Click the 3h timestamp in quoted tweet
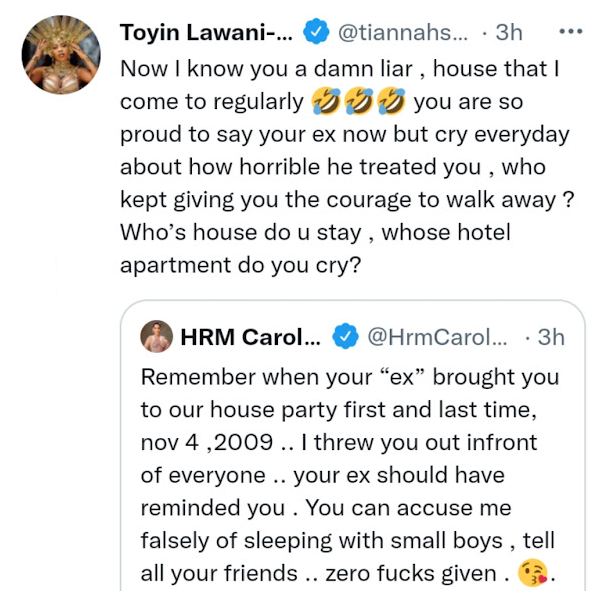Image resolution: width=600 pixels, height=591 pixels. 551,337
